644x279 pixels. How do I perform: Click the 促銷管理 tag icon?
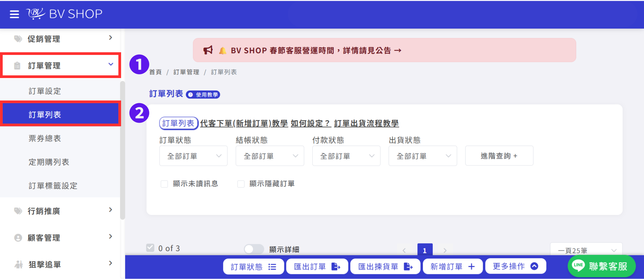[x=18, y=39]
